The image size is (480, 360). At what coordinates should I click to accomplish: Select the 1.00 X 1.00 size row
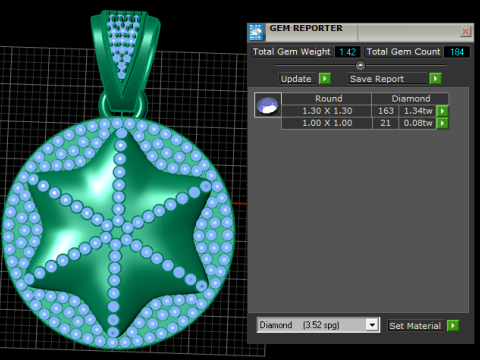327,123
